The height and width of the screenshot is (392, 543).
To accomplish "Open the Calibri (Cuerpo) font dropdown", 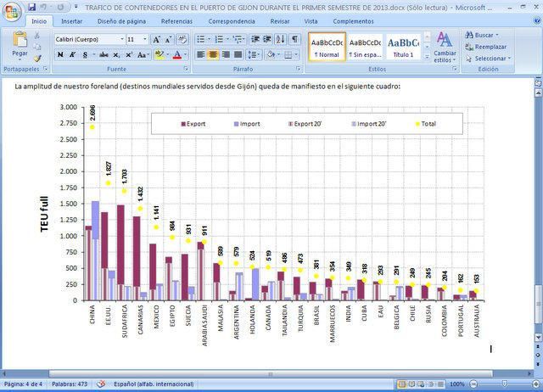I will click(x=121, y=39).
